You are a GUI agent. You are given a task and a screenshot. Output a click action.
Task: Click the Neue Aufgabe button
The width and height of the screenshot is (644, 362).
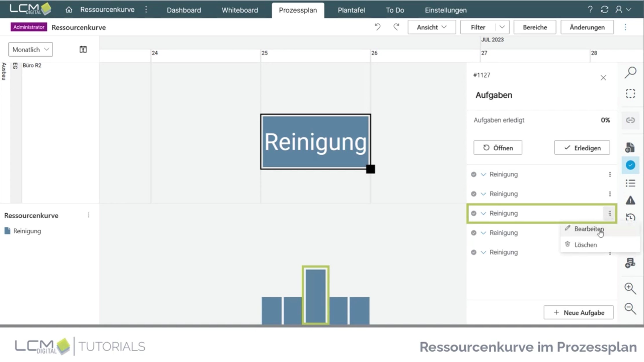tap(579, 312)
